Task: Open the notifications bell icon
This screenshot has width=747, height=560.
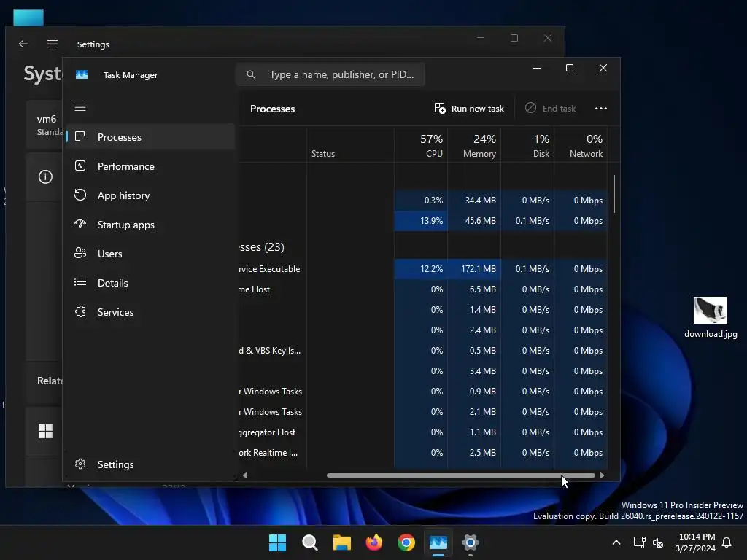Action: 727,542
